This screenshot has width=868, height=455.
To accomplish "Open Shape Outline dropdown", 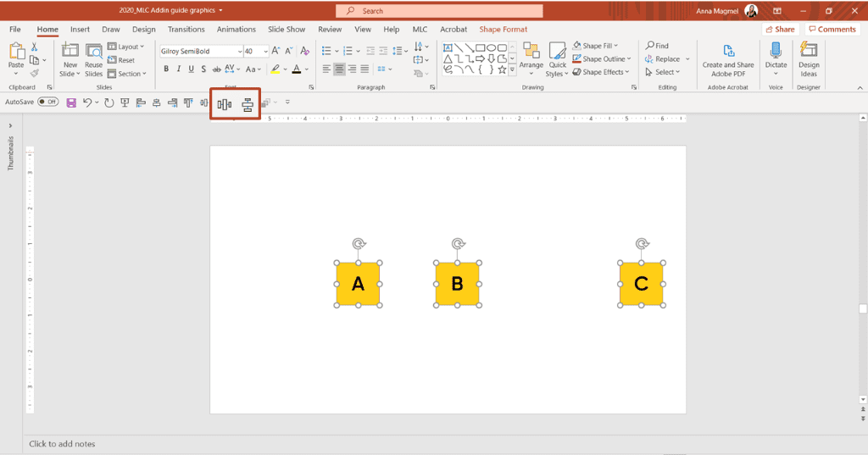I will [602, 58].
